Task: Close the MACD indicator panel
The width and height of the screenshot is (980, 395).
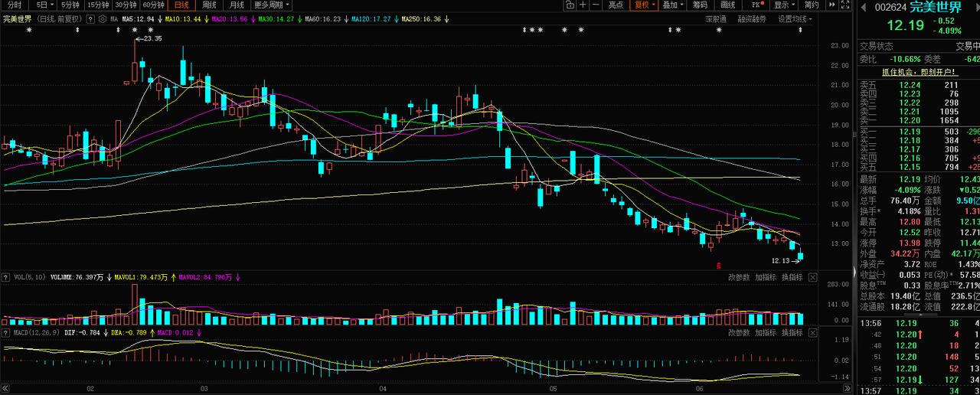Action: click(x=812, y=333)
